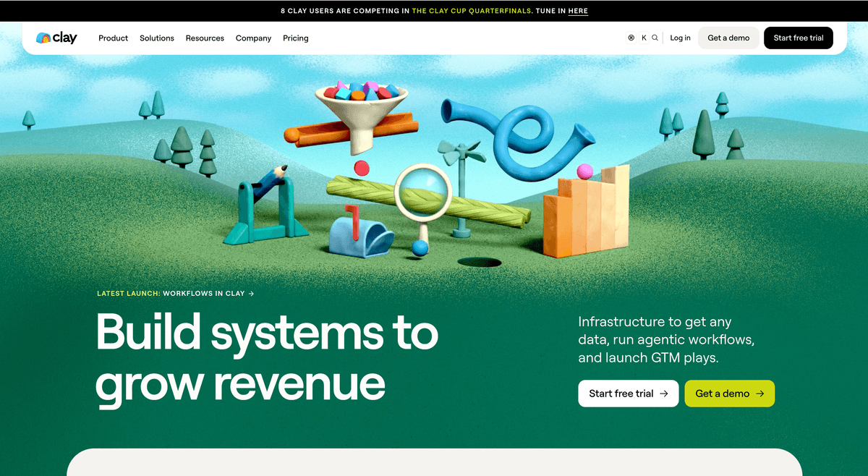Click the Infrastructure to get any data paragraph

click(x=666, y=339)
